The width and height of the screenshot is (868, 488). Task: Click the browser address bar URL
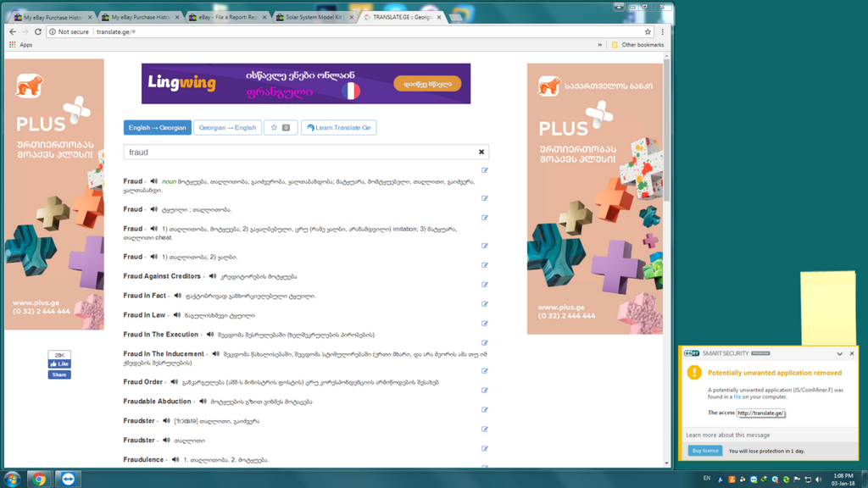pos(116,31)
